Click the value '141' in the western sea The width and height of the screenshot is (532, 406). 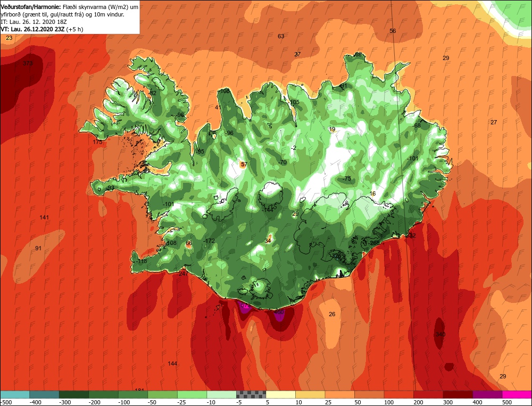pyautogui.click(x=44, y=217)
